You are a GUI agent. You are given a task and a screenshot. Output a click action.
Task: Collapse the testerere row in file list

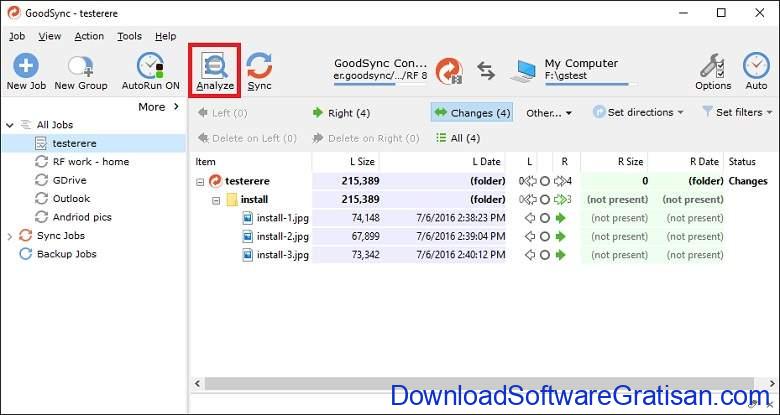pyautogui.click(x=200, y=182)
